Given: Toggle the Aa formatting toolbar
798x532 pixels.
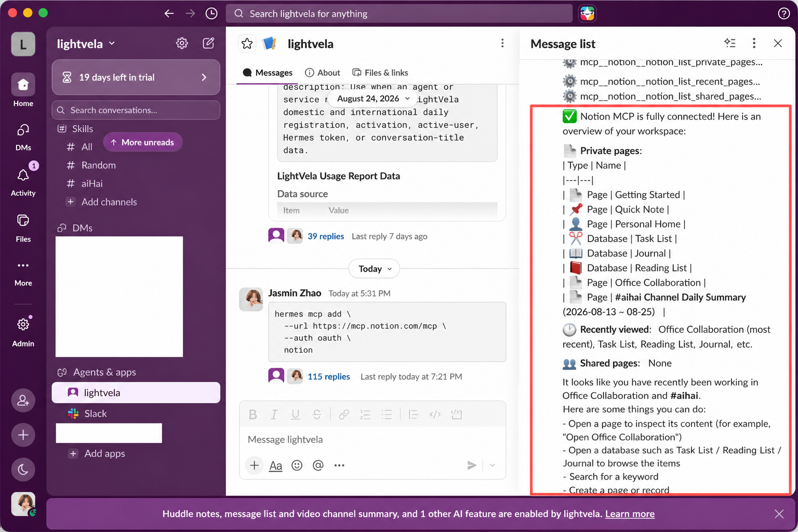Looking at the screenshot, I should point(276,465).
